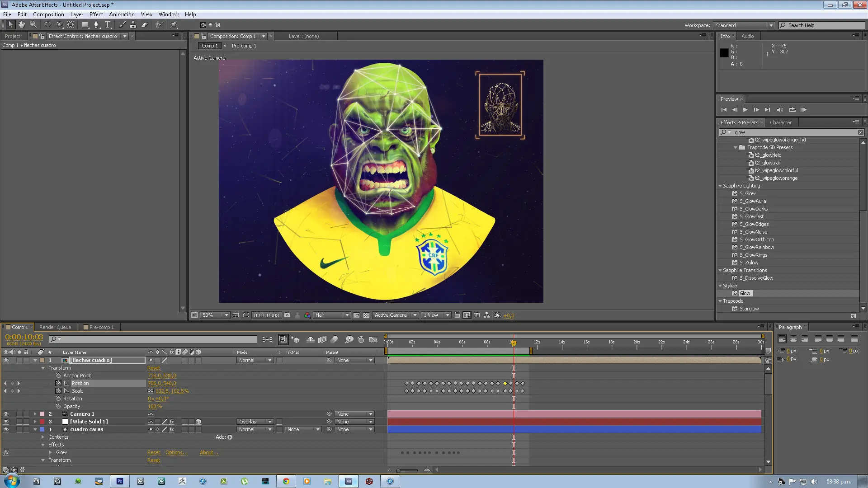Open the Effect menu
868x488 pixels.
pyautogui.click(x=96, y=14)
